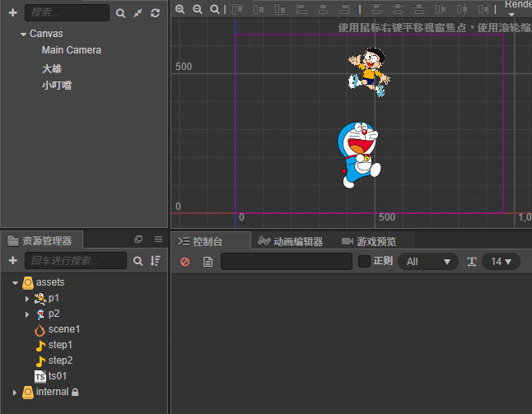Enable the 正则 regex checkbox
Viewport: 532px width, 414px height.
click(x=364, y=262)
